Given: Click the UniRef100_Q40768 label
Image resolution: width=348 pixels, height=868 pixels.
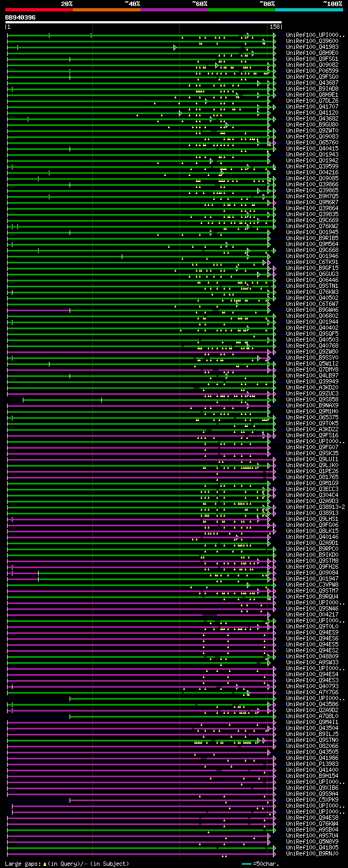Looking at the screenshot, I should click(312, 346).
